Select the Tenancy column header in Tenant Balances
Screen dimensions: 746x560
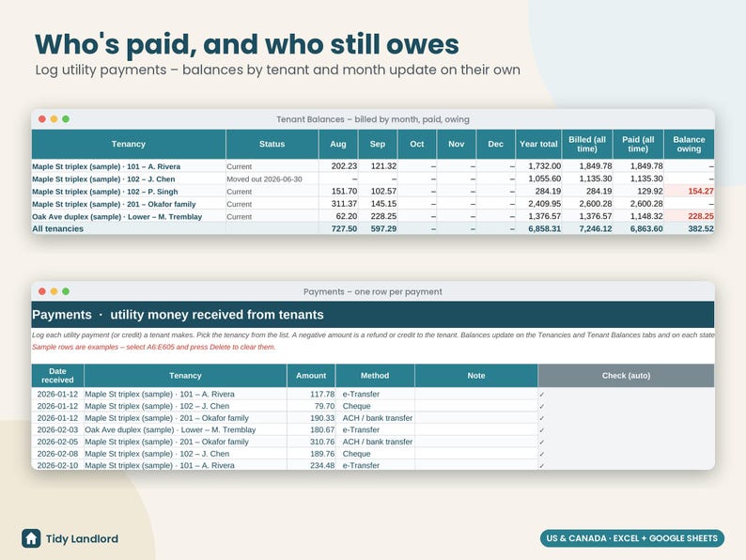pyautogui.click(x=129, y=144)
